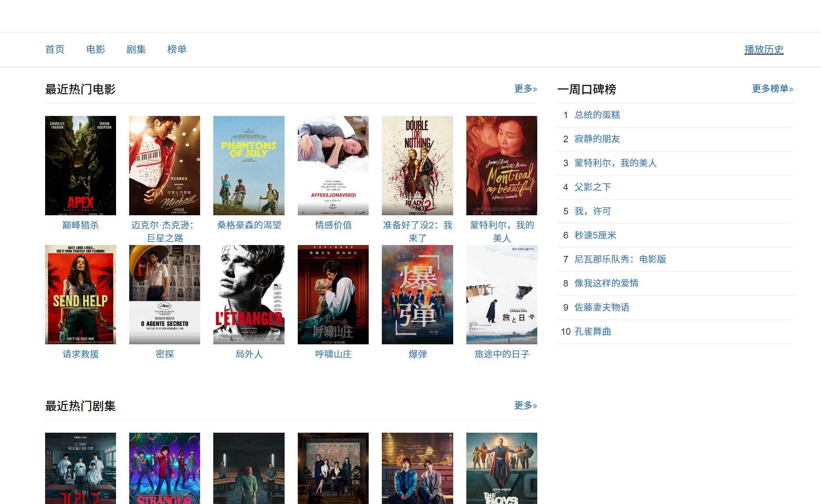
Task: Open the L'Étranger poster
Action: coord(249,294)
